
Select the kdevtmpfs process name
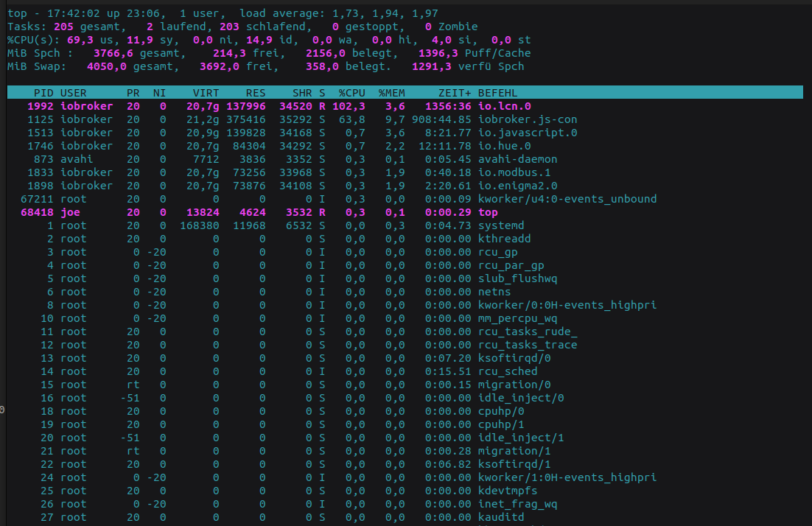[x=508, y=491]
